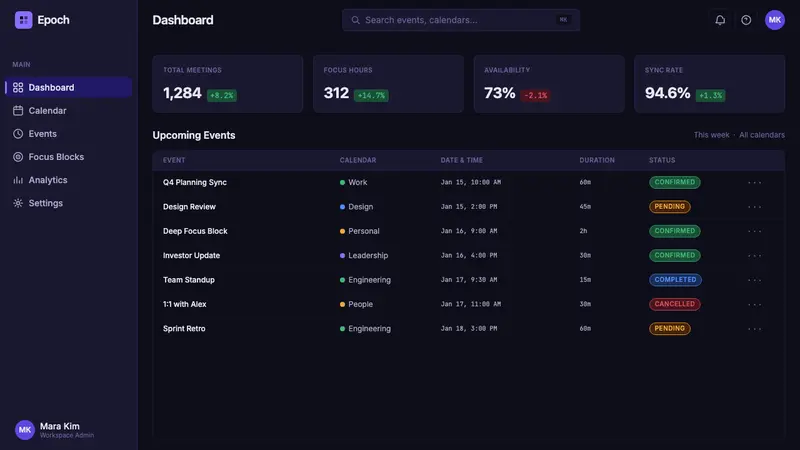Click the Jan 16, 9:00 AM date
The width and height of the screenshot is (800, 450).
469,231
